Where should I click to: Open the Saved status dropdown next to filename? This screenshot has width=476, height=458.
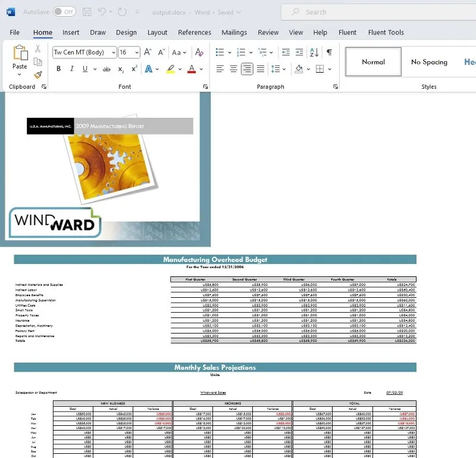click(x=239, y=12)
